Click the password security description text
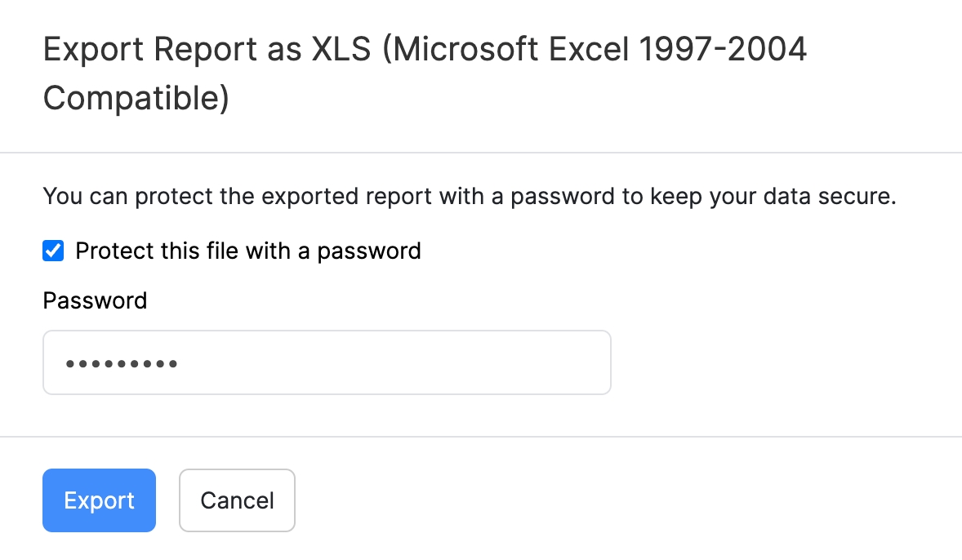Image resolution: width=962 pixels, height=560 pixels. 470,196
